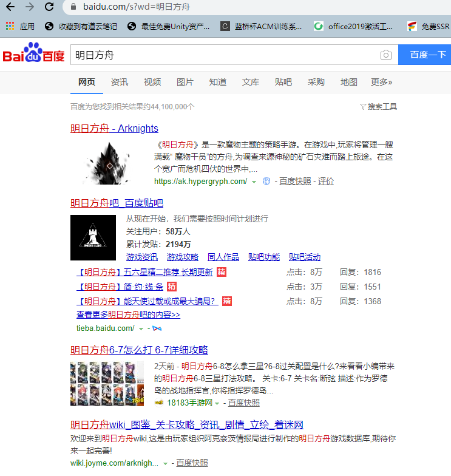Click the Baidu logo
The height and width of the screenshot is (476, 451).
(34, 52)
